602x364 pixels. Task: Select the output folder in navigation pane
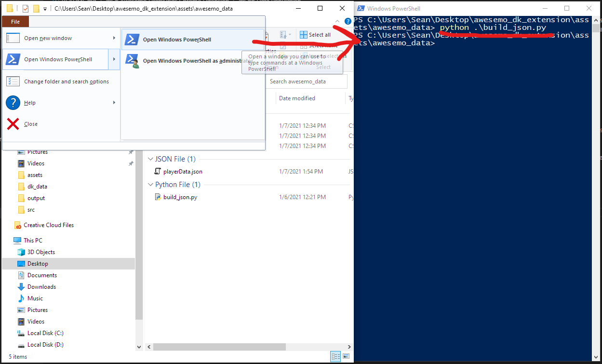click(36, 198)
